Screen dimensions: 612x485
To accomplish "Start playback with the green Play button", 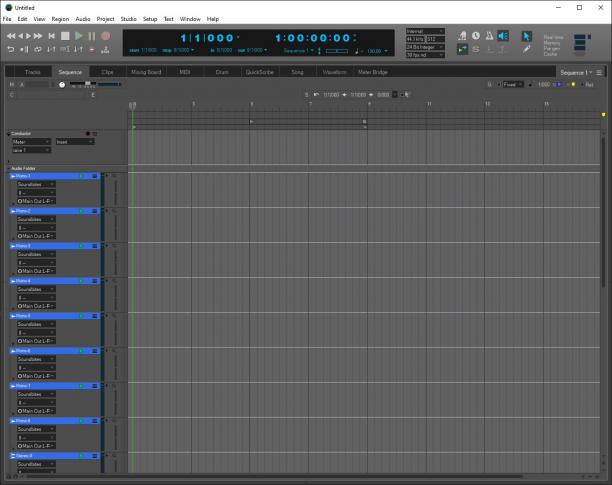I will click(78, 36).
